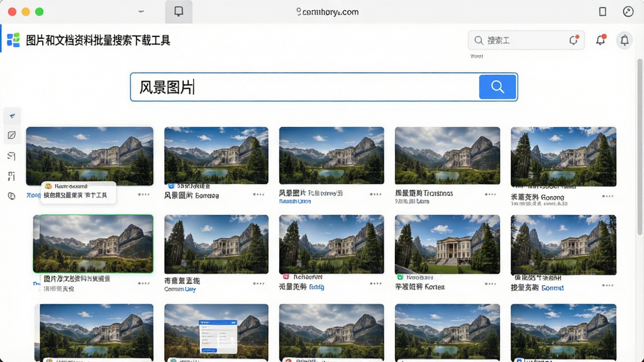Screen dimensions: 644x362
Task: Select the edit square icon in left sidebar
Action: (12, 136)
